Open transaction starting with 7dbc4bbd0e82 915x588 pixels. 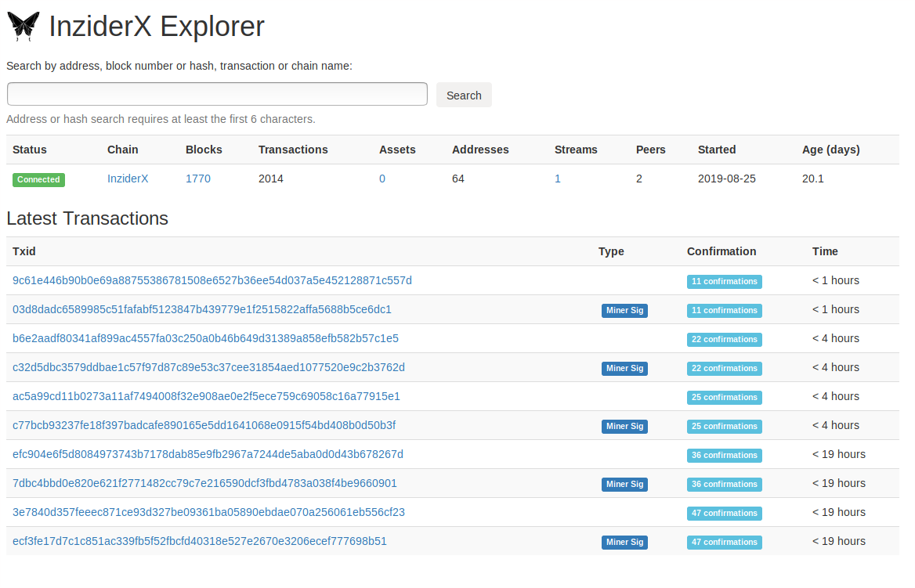coord(204,484)
